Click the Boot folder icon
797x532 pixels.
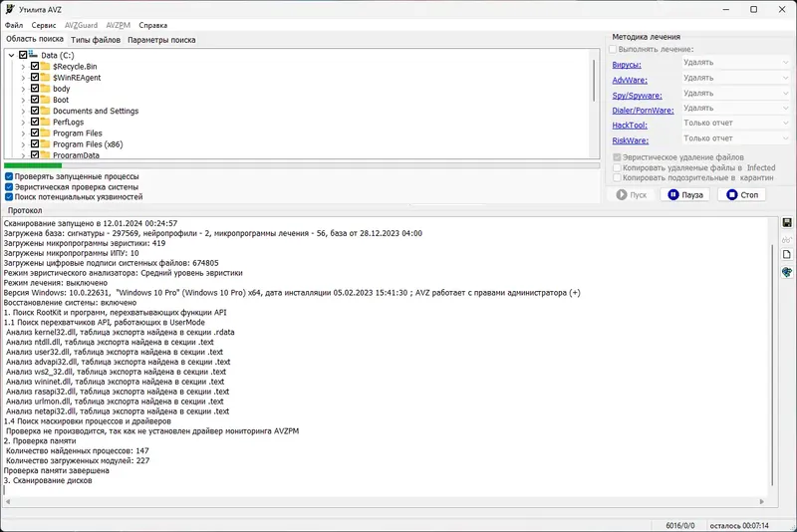[45, 100]
